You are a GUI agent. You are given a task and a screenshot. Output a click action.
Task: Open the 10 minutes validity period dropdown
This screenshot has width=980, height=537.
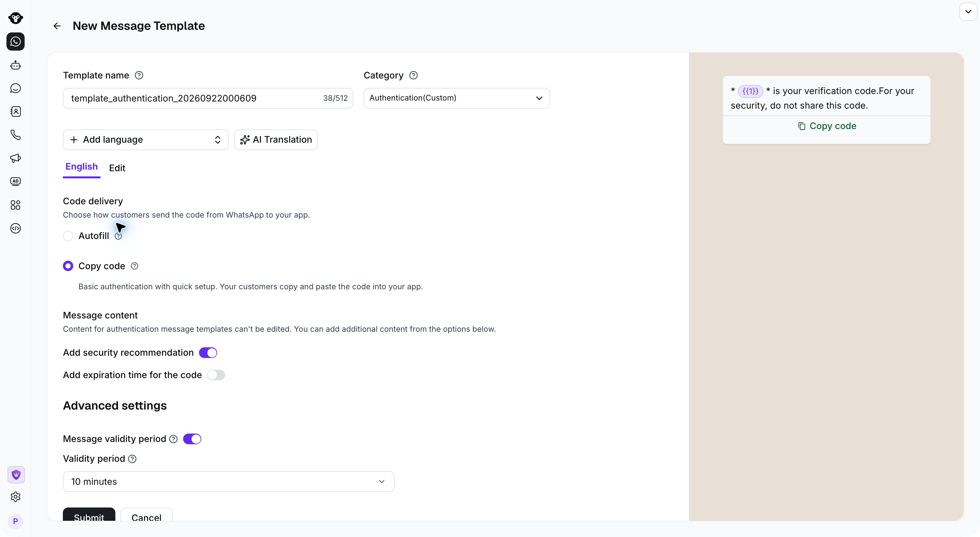(x=228, y=482)
